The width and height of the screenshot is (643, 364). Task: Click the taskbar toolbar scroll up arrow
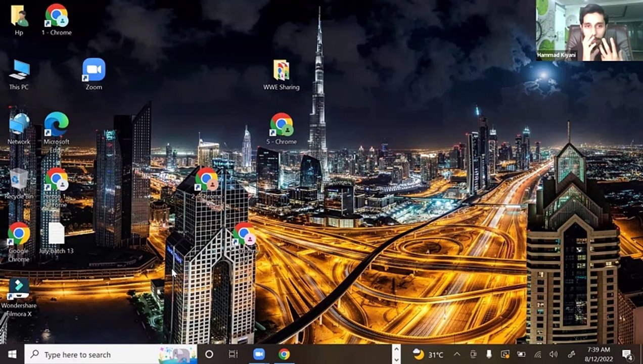396,349
